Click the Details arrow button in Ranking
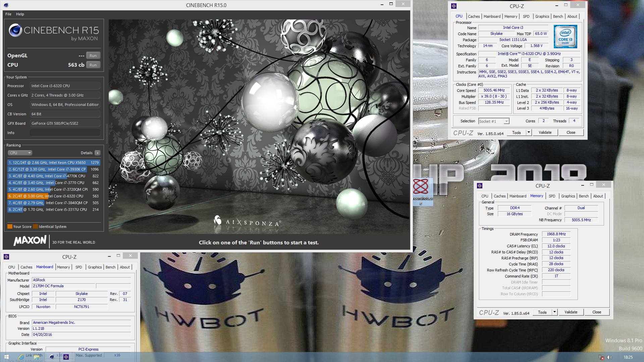Image resolution: width=644 pixels, height=362 pixels. 98,153
